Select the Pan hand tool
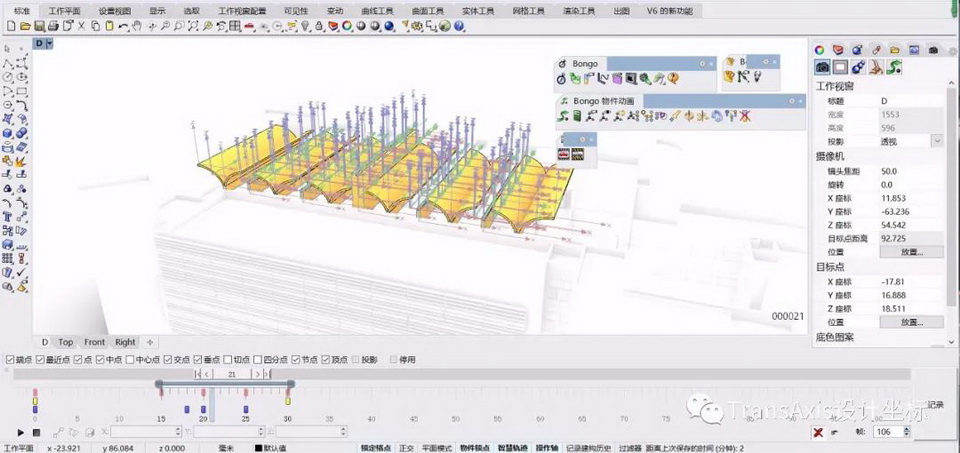Screen dimensions: 960x453 click(x=138, y=26)
